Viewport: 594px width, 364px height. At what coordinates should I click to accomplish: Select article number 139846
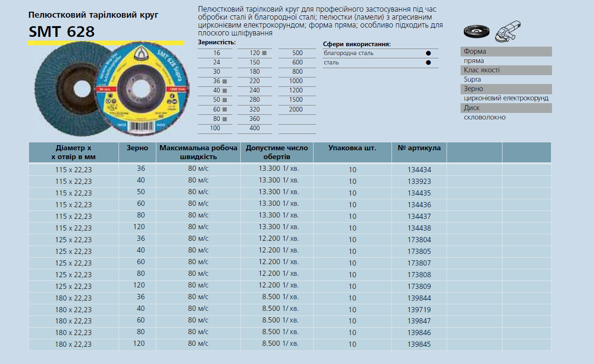419,333
